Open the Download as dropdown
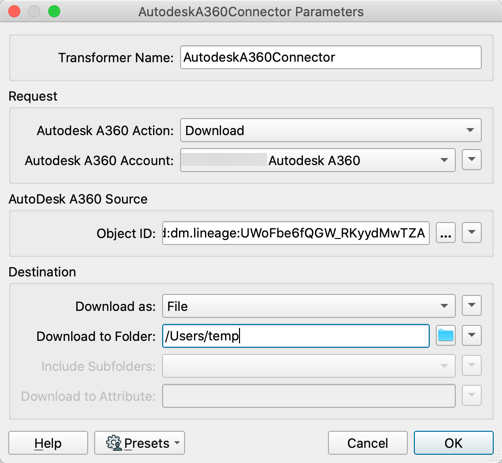502x463 pixels. (x=309, y=306)
